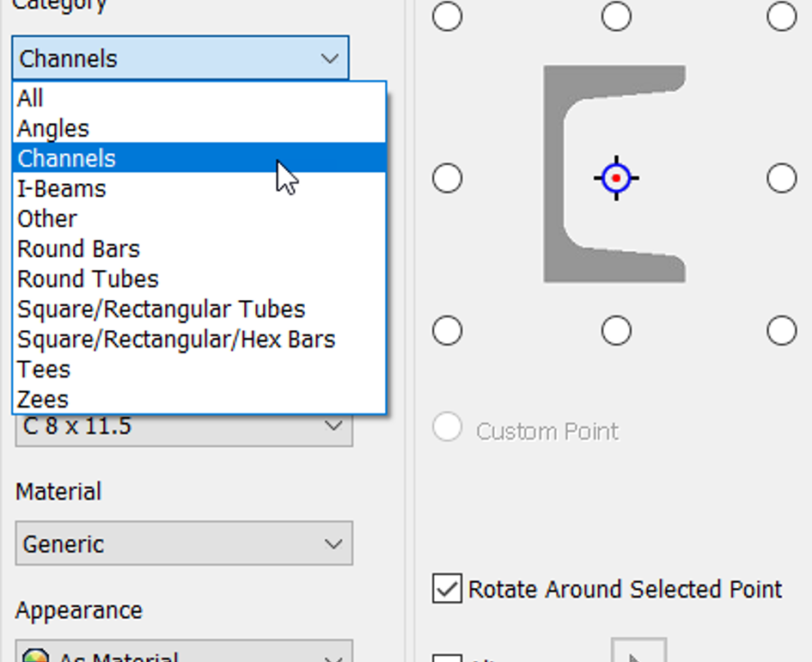Screen dimensions: 812x662
Task: Select the bottom-center orientation point
Action: 616,330
